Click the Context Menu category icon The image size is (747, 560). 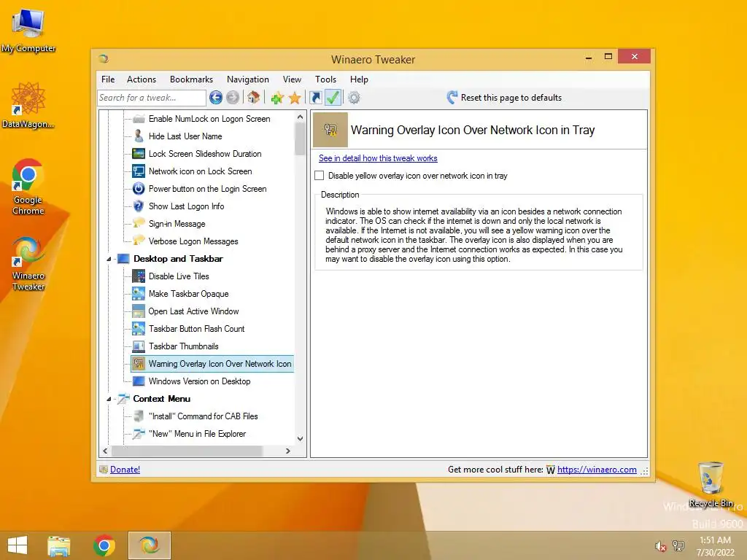point(123,399)
